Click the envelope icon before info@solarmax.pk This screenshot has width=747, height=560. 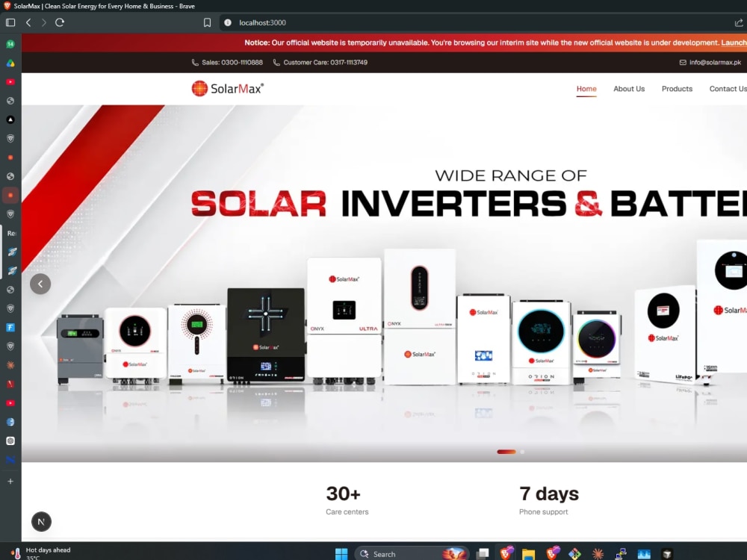click(x=683, y=63)
